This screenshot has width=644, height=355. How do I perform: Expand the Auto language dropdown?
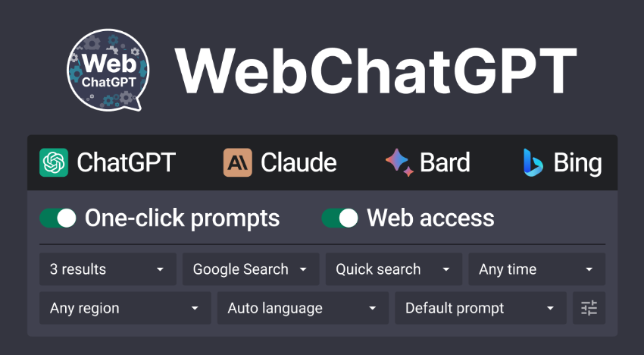point(303,308)
